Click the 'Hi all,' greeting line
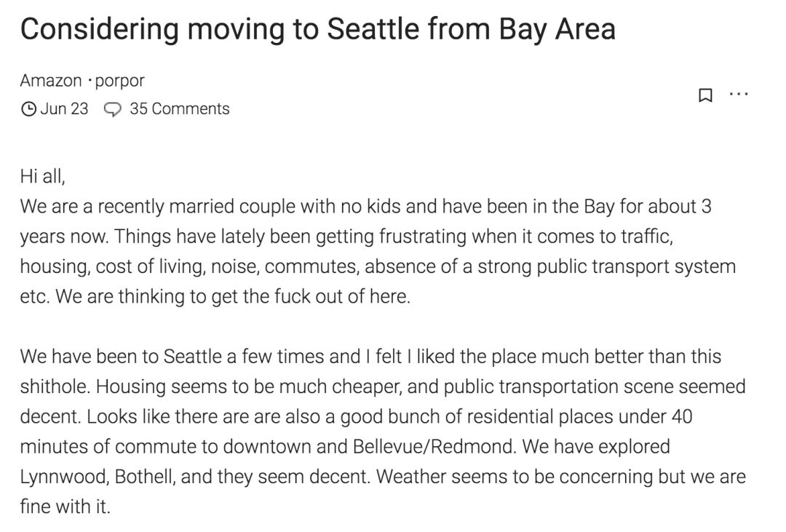The height and width of the screenshot is (532, 786). (x=42, y=177)
